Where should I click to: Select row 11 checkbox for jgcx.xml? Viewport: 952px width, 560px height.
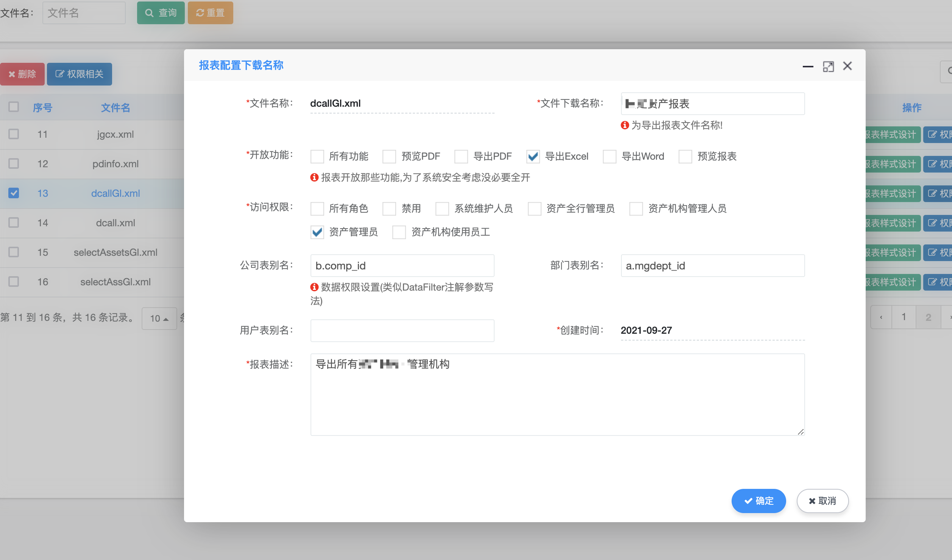pyautogui.click(x=14, y=134)
